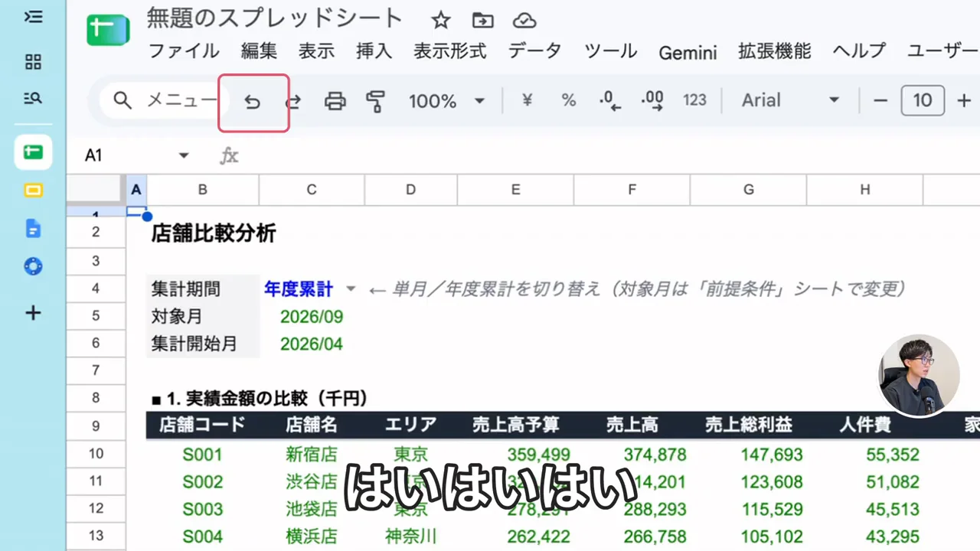Decrease font size with minus button
Image resolution: width=980 pixels, height=551 pixels.
pos(880,100)
